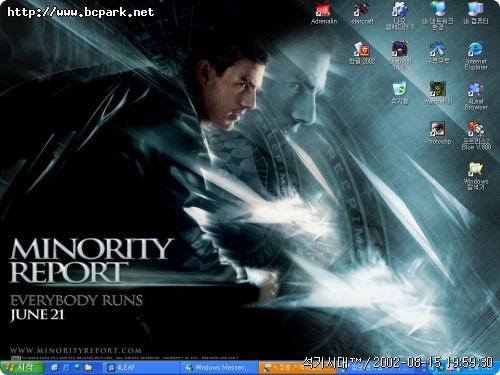Screen dimensions: 500x375
Task: Open the Windows 탐색기 explorer shortcut
Action: (476, 176)
